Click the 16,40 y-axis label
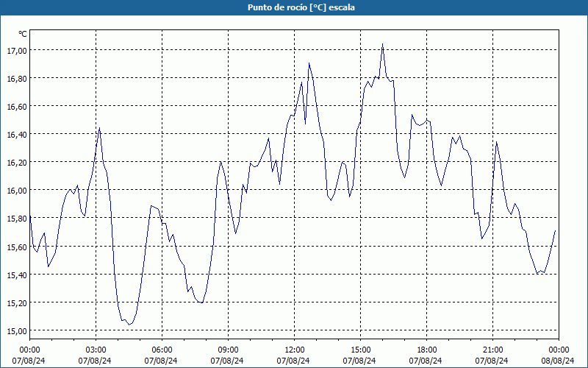This screenshot has height=368, width=588. pos(16,135)
